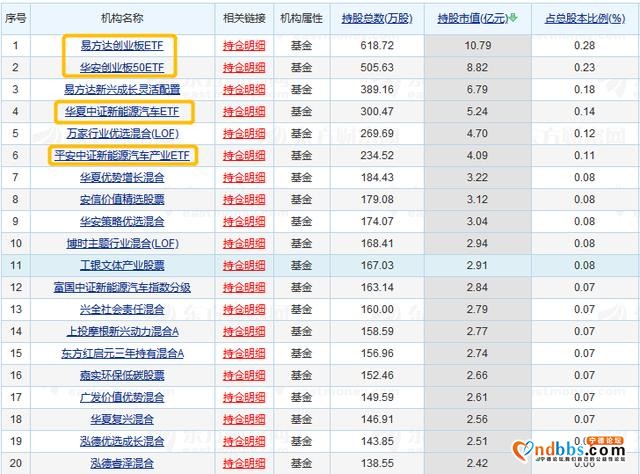Open fund 泓德睿泽混合
This screenshot has height=474, width=640.
click(122, 464)
